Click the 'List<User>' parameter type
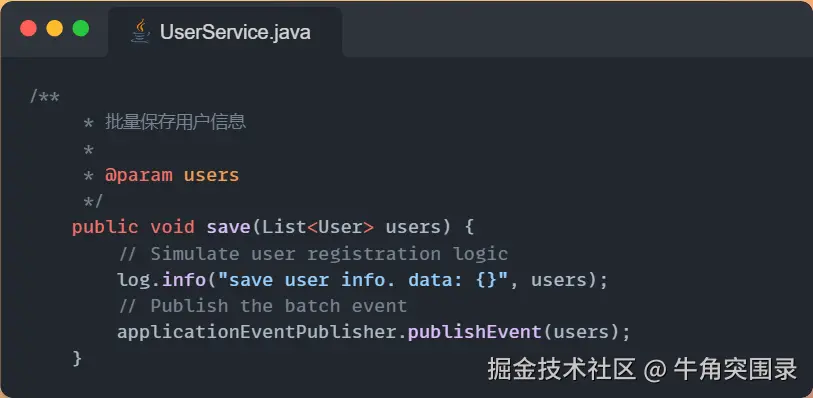813x398 pixels. (318, 228)
